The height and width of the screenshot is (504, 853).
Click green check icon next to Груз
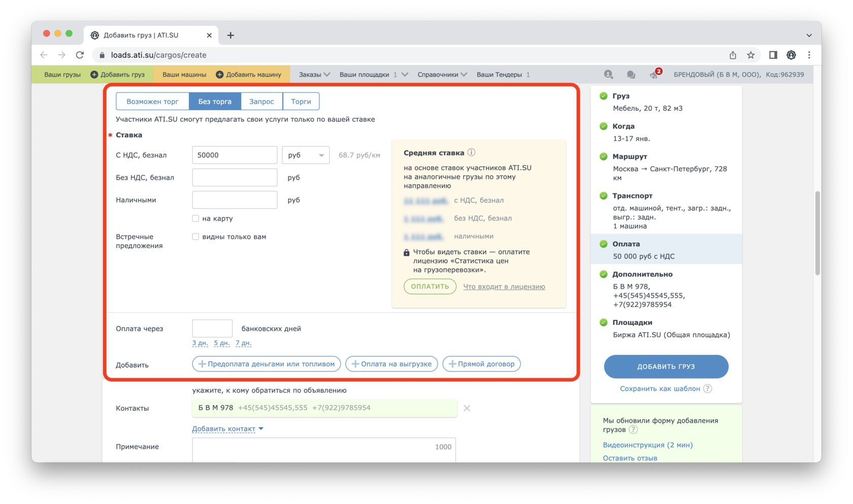coord(603,96)
